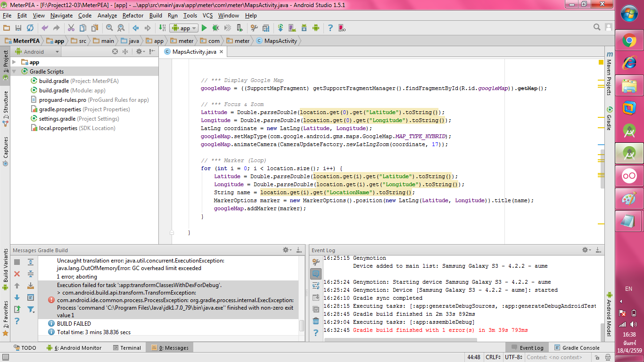Open the app run configuration dropdown
Viewport: 644px width, 362px height.
(x=184, y=28)
